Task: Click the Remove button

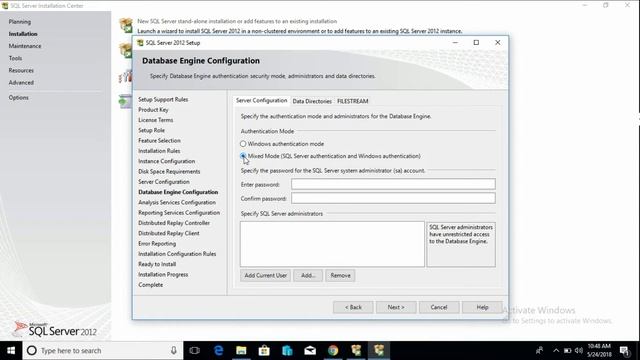Action: pos(340,276)
